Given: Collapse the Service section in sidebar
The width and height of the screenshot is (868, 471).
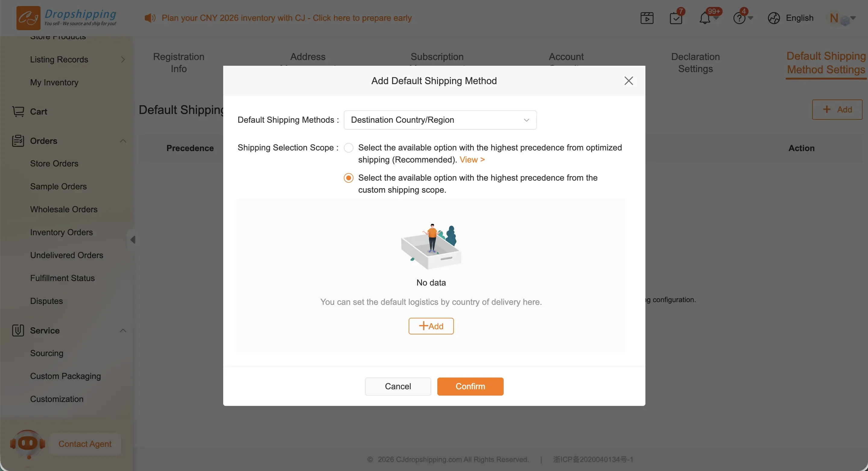Looking at the screenshot, I should point(123,330).
